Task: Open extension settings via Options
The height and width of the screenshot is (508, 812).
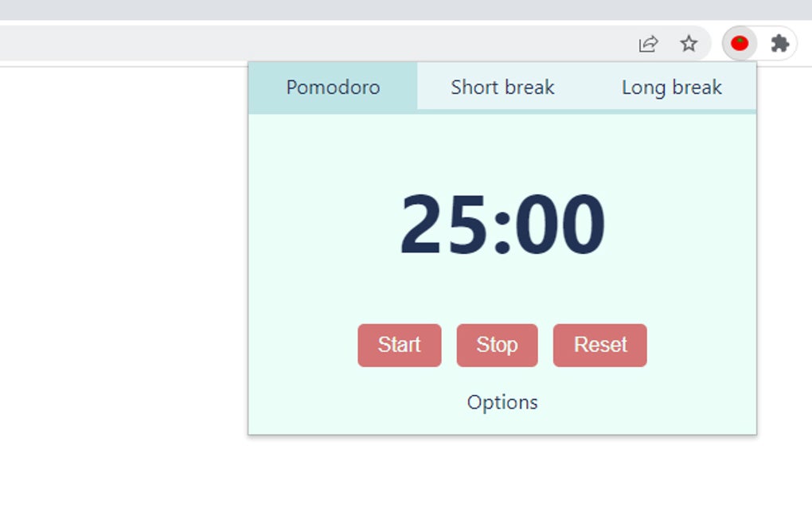Action: click(x=502, y=402)
